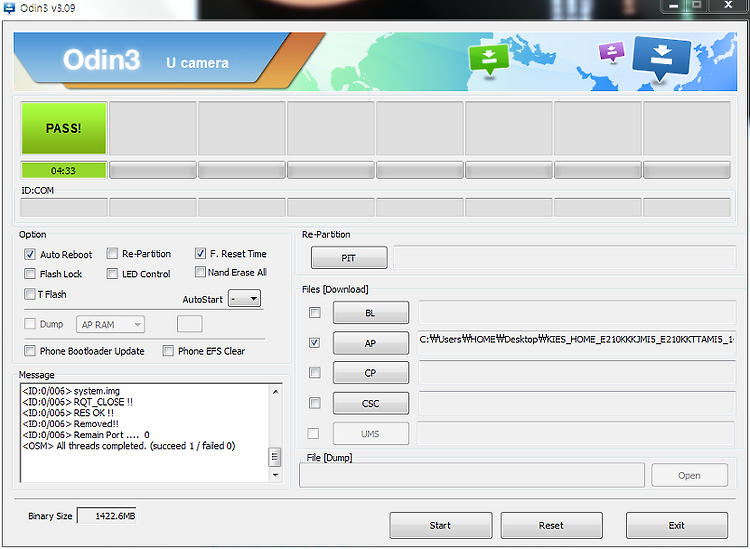Close the Odin3 window
750x549 pixels.
(x=728, y=5)
